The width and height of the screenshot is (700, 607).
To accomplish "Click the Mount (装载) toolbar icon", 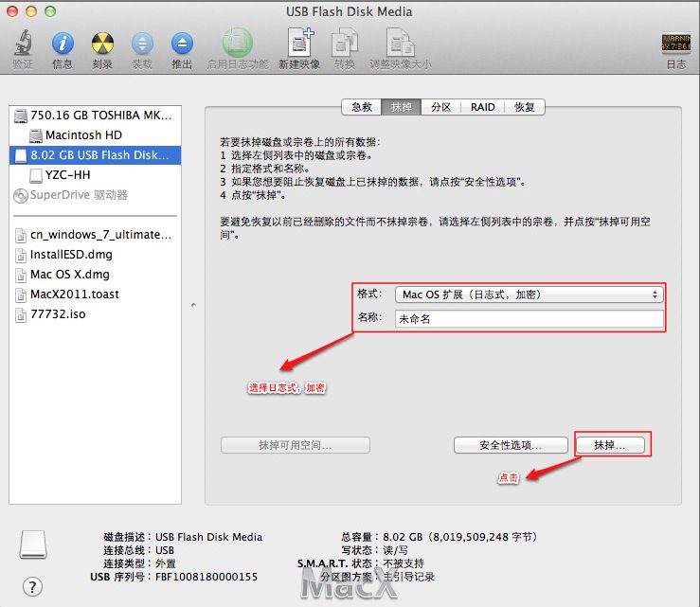I will click(x=142, y=44).
